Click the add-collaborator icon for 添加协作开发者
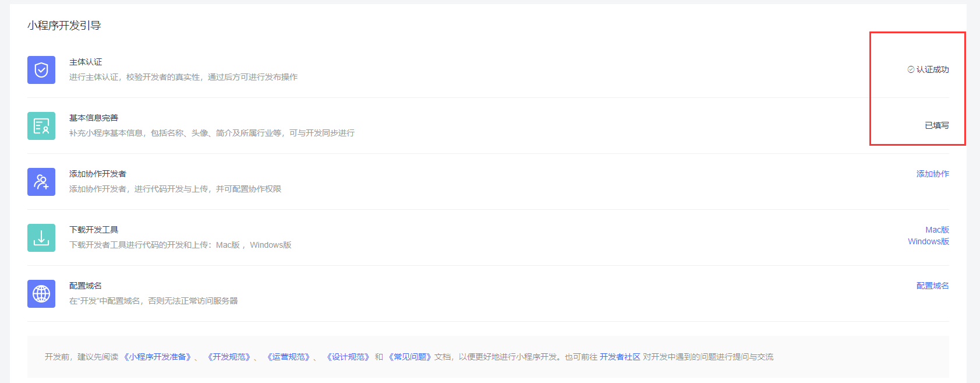The width and height of the screenshot is (980, 383). (x=41, y=182)
